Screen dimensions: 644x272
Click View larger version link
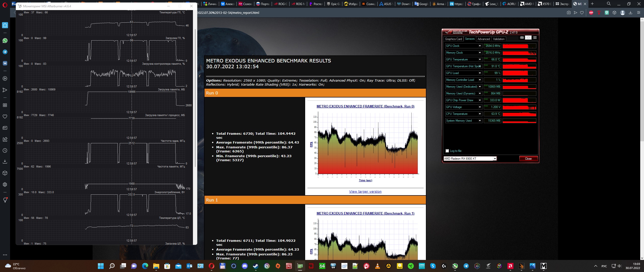click(365, 192)
